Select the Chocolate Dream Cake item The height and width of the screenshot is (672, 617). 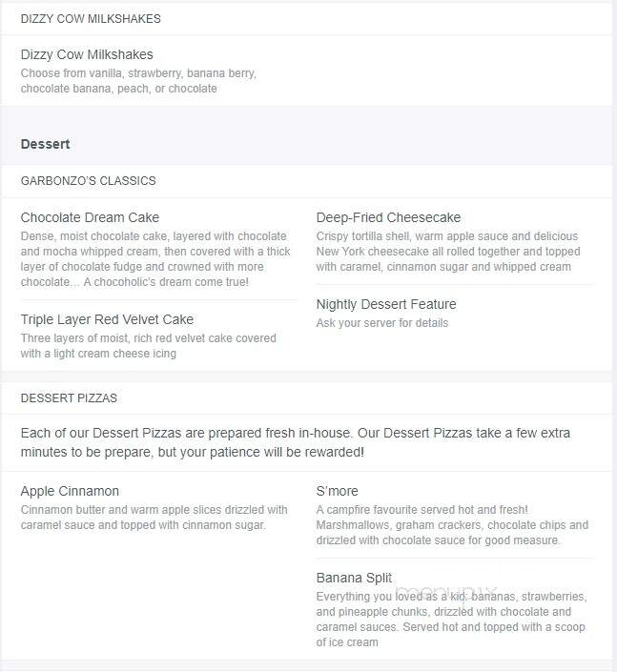[90, 217]
